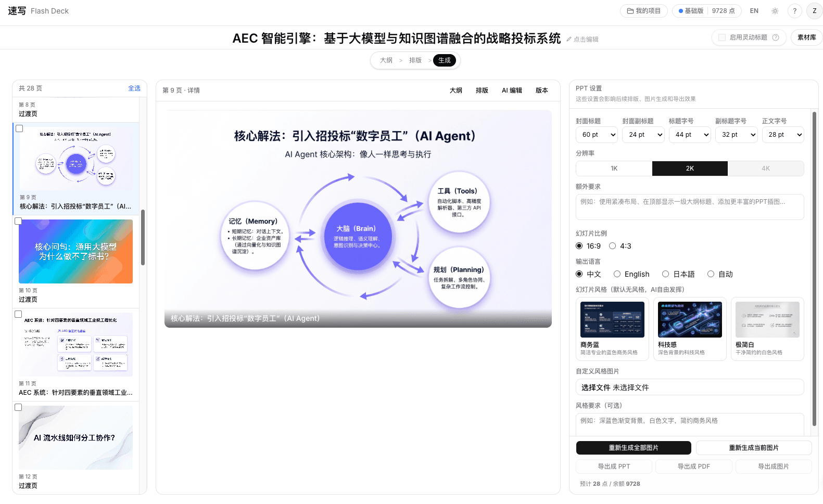Image resolution: width=823 pixels, height=504 pixels.
Task: Click the info icon next to 启用灵动标题
Action: click(x=776, y=37)
